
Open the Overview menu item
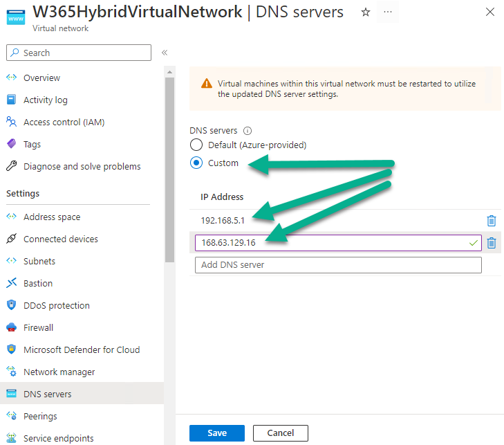[41, 78]
